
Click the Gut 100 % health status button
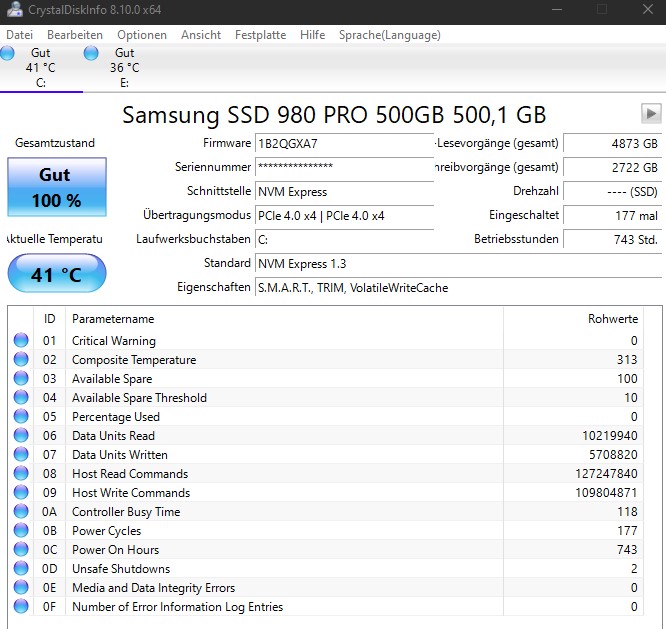(x=56, y=187)
